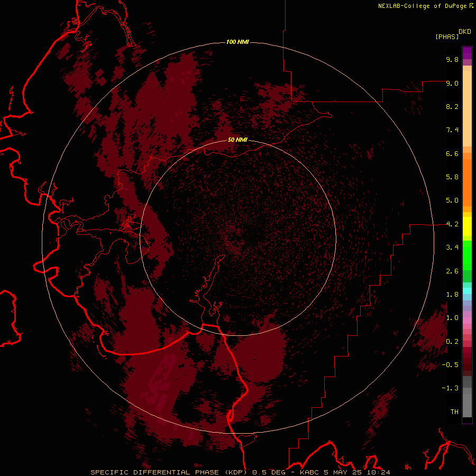Screen dimensions: 476x476
Task: Click the DKD label above the color scale
Action: [465, 32]
